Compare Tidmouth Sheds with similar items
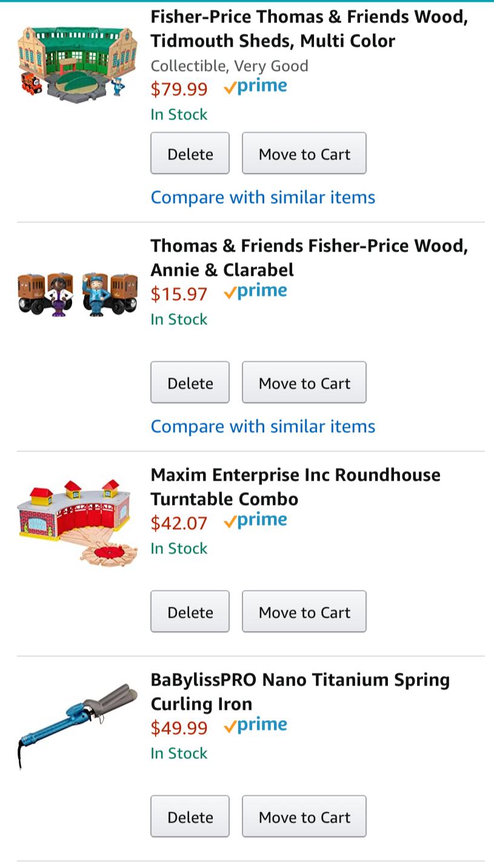 pyautogui.click(x=263, y=197)
